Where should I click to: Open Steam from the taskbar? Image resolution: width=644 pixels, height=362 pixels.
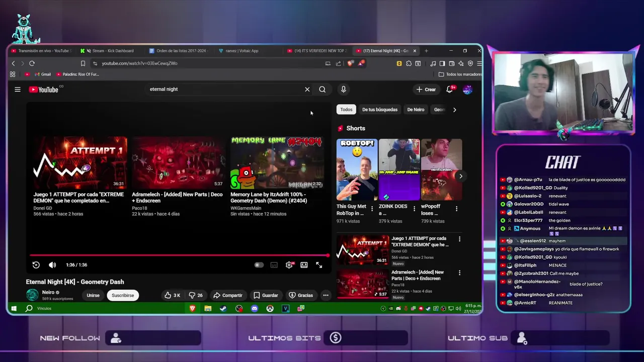coord(223,308)
